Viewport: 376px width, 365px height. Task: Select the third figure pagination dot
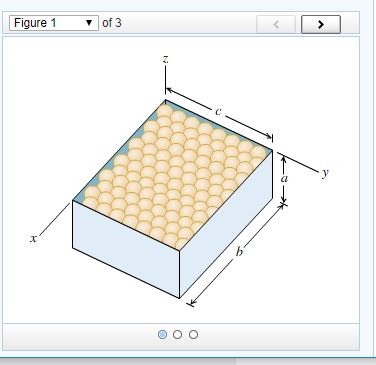tap(193, 334)
